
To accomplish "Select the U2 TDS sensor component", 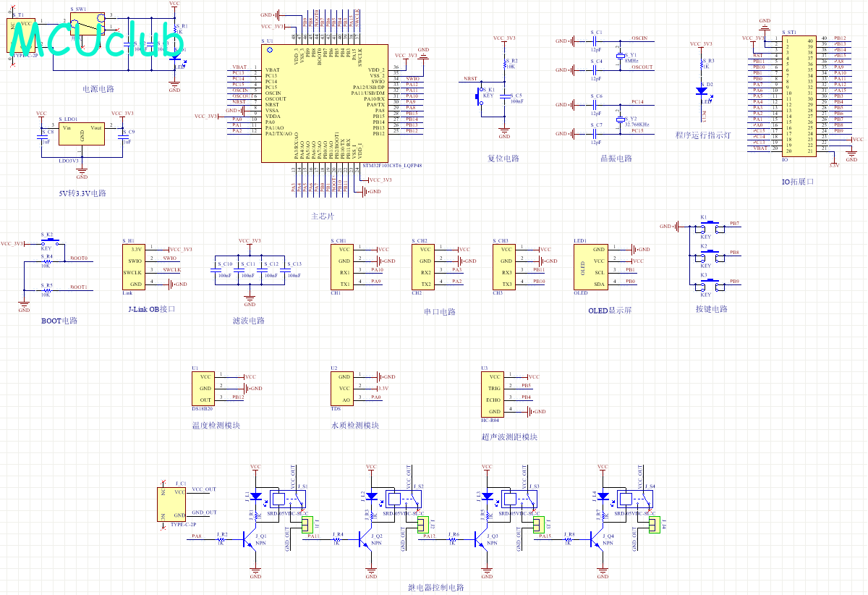I will [x=343, y=389].
